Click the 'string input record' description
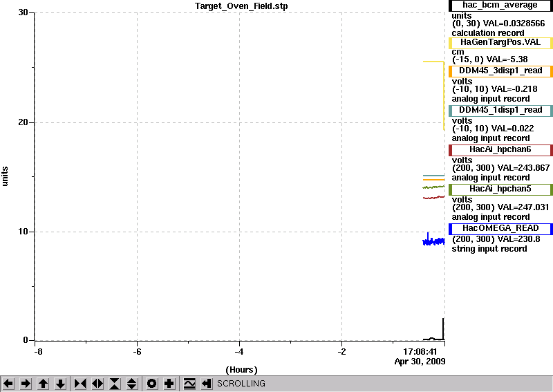Viewport: 553px width, 392px height. [489, 249]
